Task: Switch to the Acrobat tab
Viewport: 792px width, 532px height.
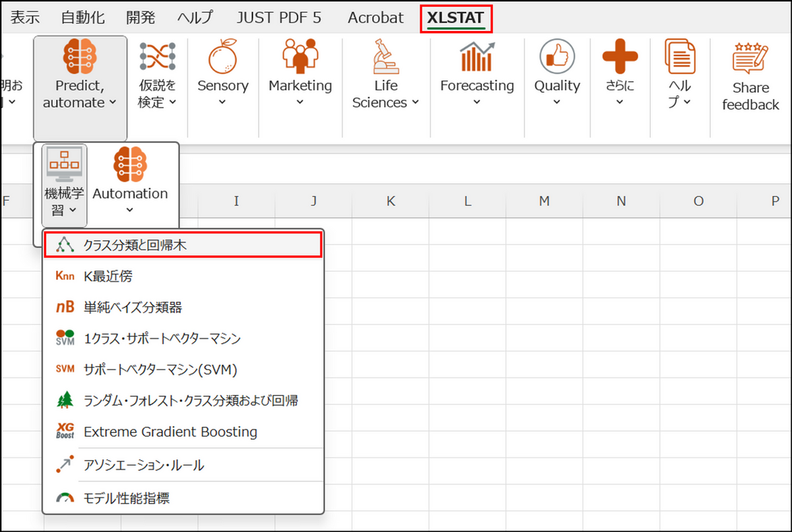Action: point(376,18)
